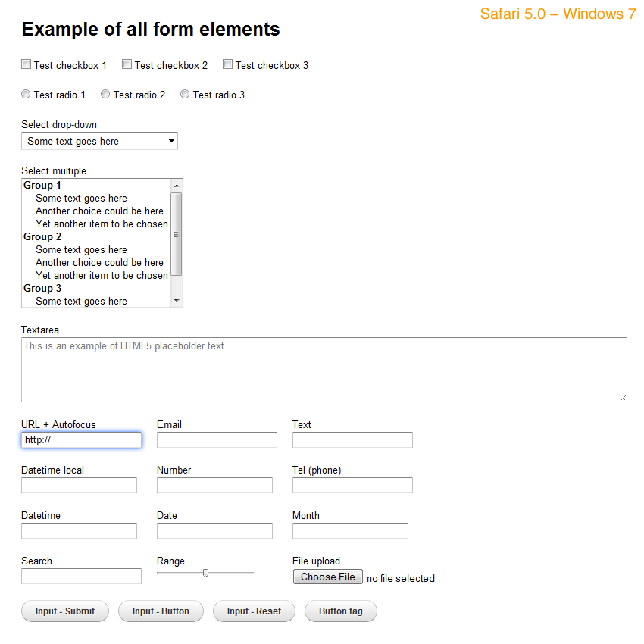The height and width of the screenshot is (644, 644).
Task: Click the Input - Submit button
Action: point(65,611)
